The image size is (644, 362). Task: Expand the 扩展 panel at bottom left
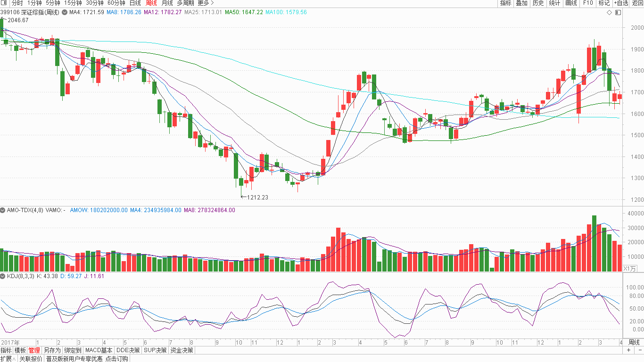click(x=8, y=359)
